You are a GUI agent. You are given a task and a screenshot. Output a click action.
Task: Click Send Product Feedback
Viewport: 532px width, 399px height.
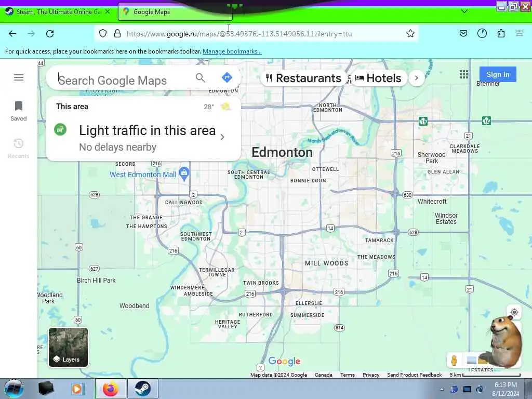click(414, 375)
